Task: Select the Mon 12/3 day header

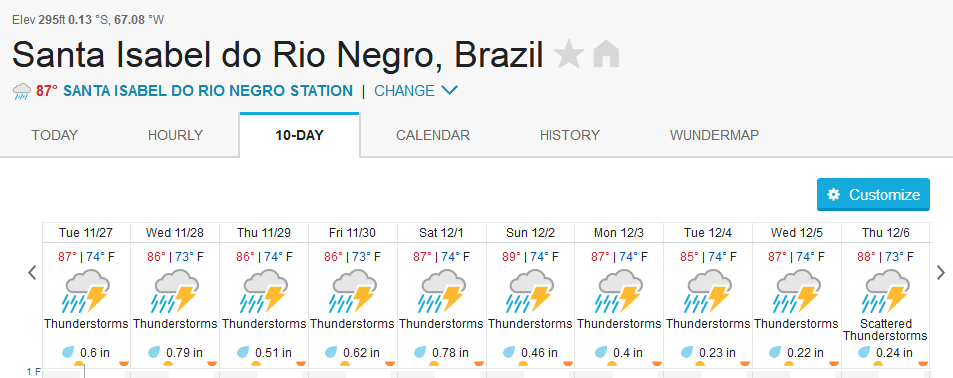Action: coord(619,233)
